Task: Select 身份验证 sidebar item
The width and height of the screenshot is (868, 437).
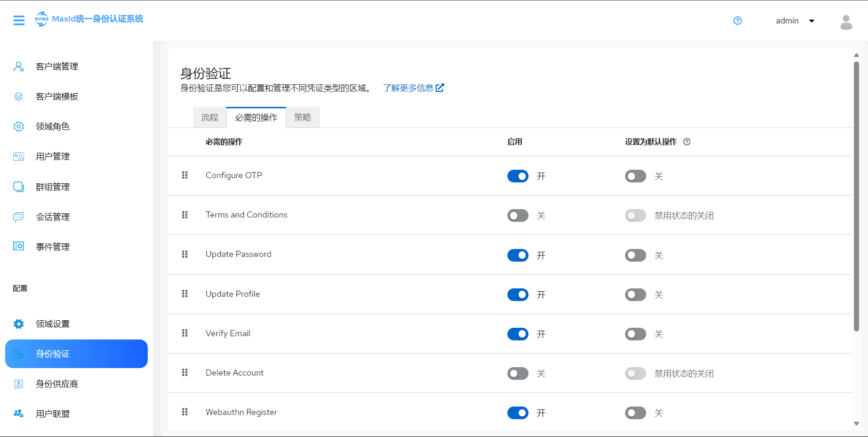Action: tap(76, 354)
